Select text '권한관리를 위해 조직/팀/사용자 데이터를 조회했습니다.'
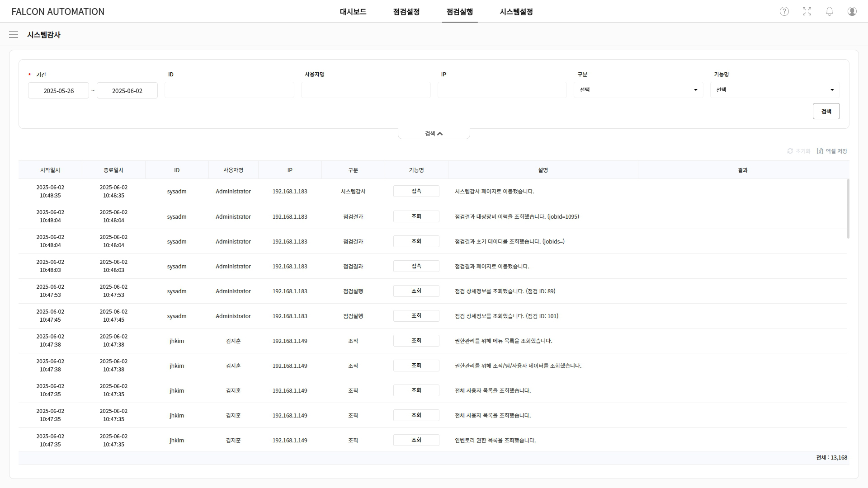This screenshot has height=488, width=868. coord(518,366)
